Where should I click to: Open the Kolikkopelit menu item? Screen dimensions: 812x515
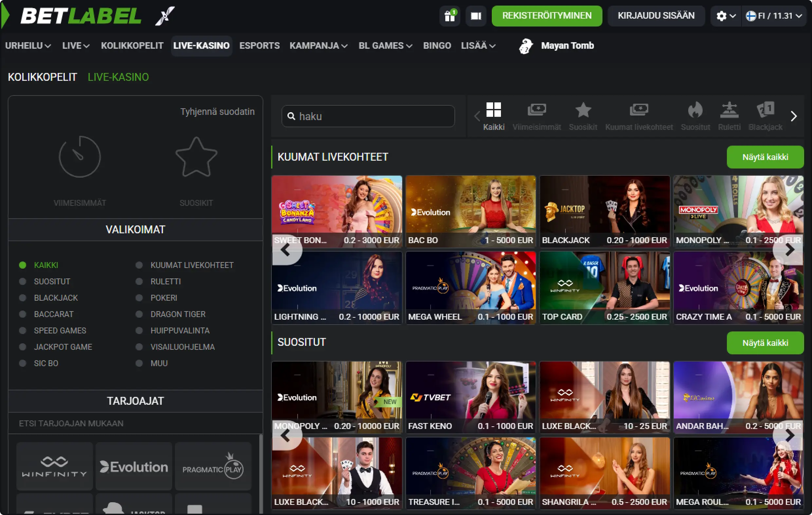click(132, 45)
